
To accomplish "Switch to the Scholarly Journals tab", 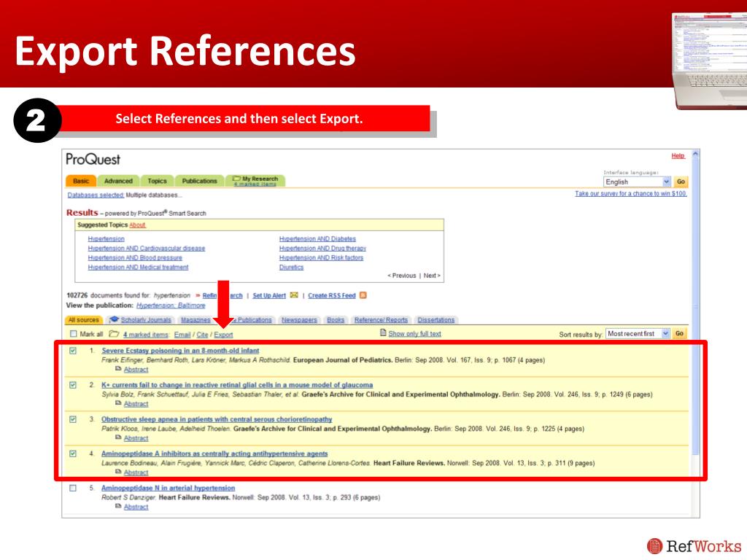I will coord(146,320).
